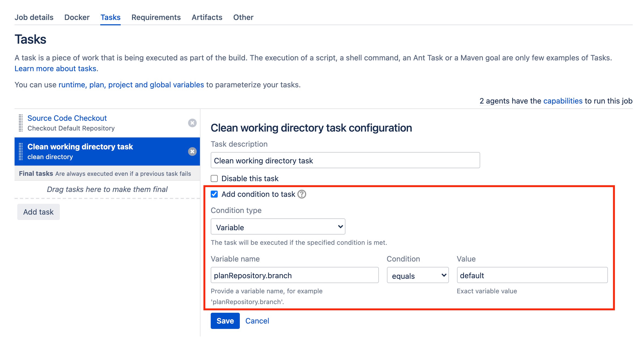
Task: Follow the capabilities link
Action: 563,101
